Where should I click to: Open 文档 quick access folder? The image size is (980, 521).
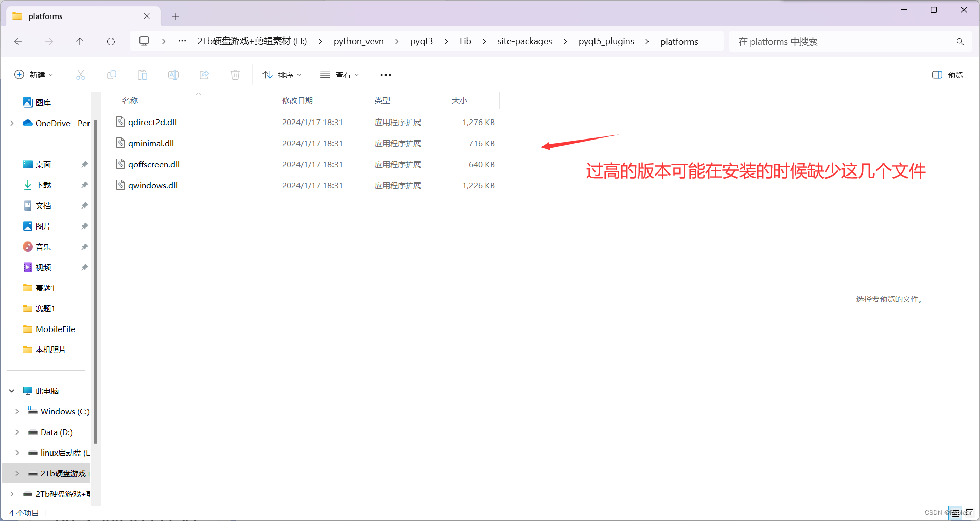[37, 205]
